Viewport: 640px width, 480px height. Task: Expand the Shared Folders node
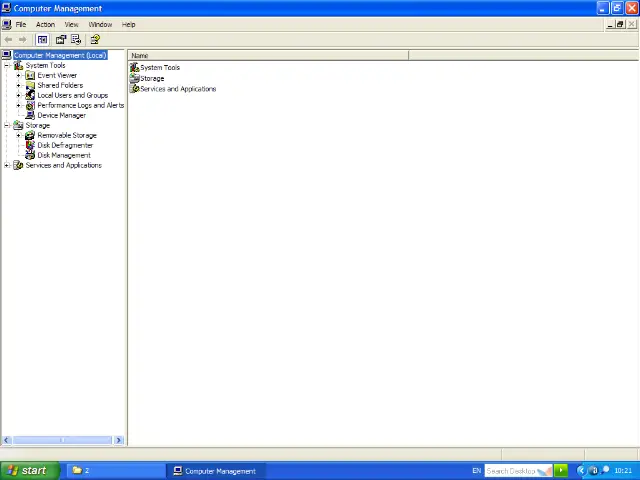18,85
